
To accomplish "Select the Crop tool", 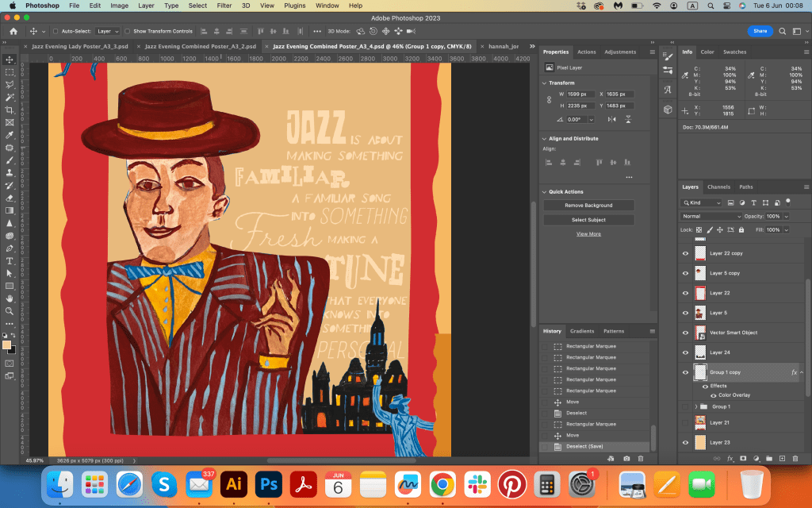I will click(x=10, y=110).
